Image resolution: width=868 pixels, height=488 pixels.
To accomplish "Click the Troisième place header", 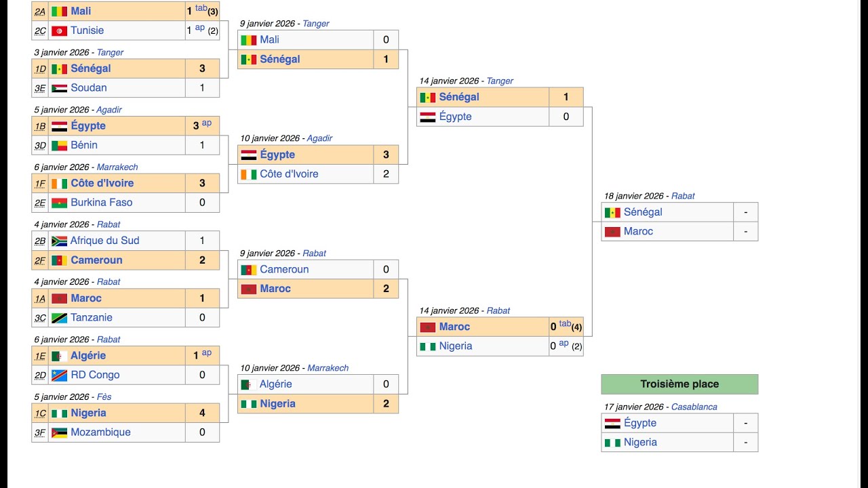I will pyautogui.click(x=679, y=384).
